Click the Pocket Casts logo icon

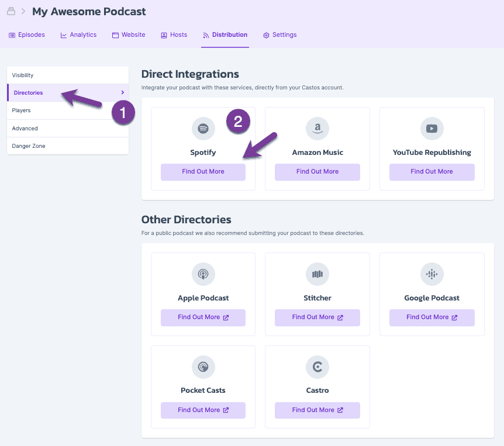(203, 367)
